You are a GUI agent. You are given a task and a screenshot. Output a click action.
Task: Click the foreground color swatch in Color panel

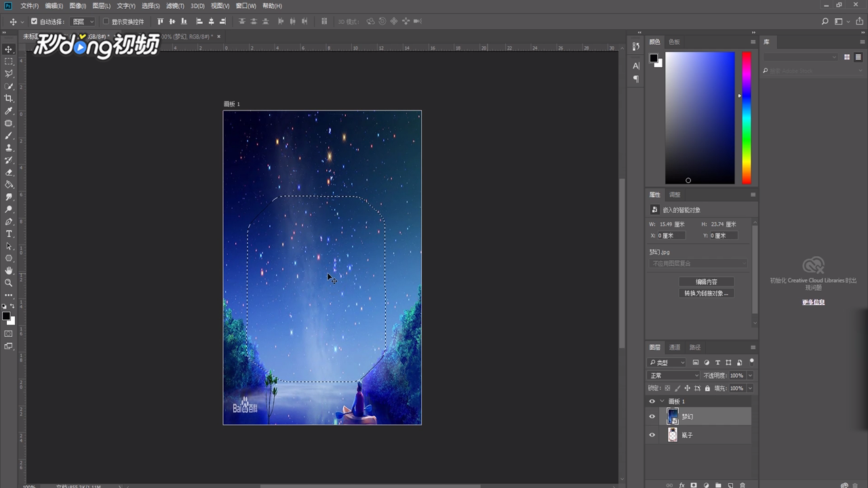pyautogui.click(x=654, y=58)
